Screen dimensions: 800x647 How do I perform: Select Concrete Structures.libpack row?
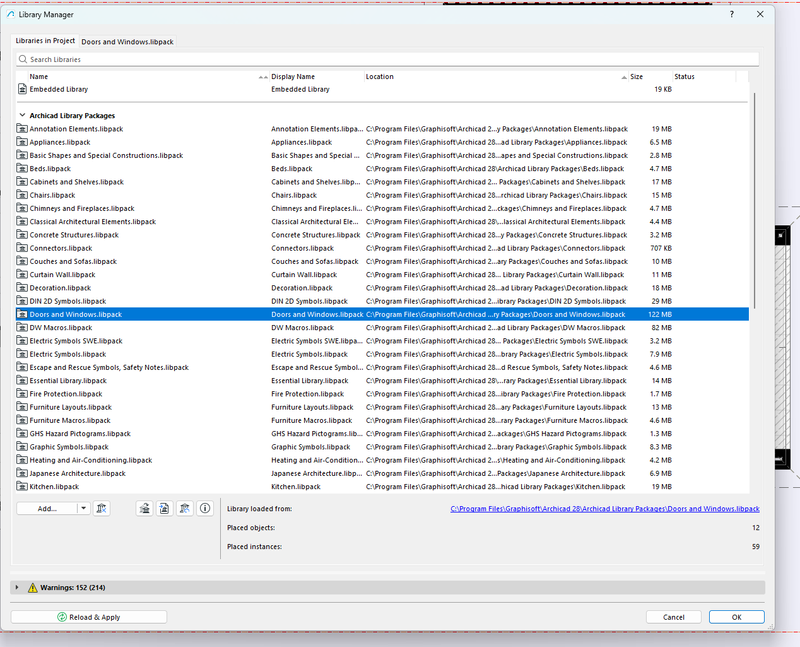383,235
